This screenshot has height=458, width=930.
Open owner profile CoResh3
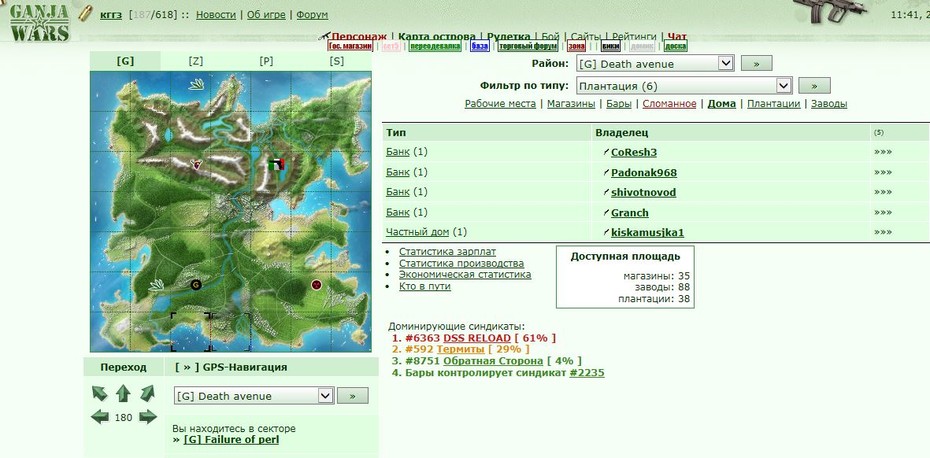point(634,152)
